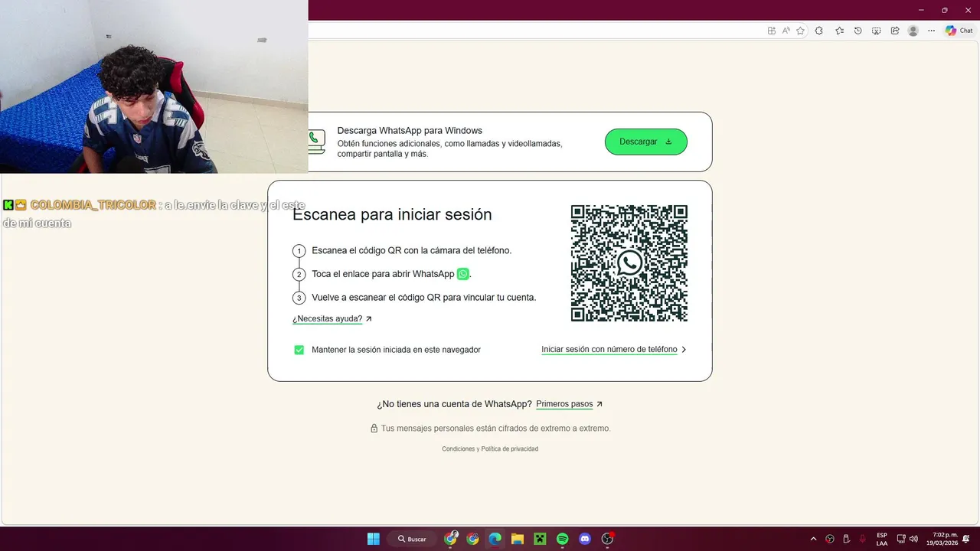
Task: Click the USB safely remove tray icon
Action: [846, 539]
